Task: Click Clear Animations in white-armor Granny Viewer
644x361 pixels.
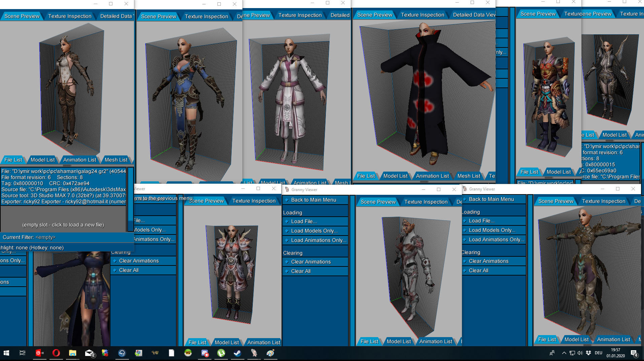Action: tap(315, 262)
